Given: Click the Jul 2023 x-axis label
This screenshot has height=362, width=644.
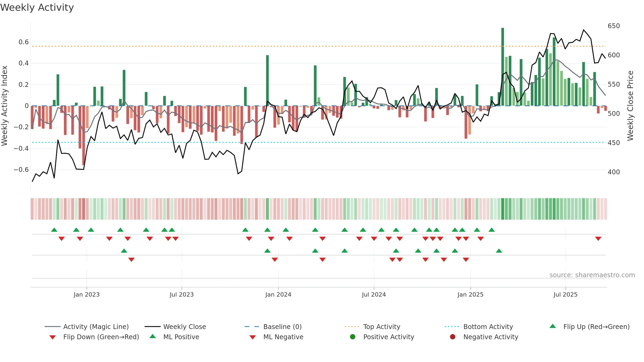Looking at the screenshot, I should (x=182, y=295).
